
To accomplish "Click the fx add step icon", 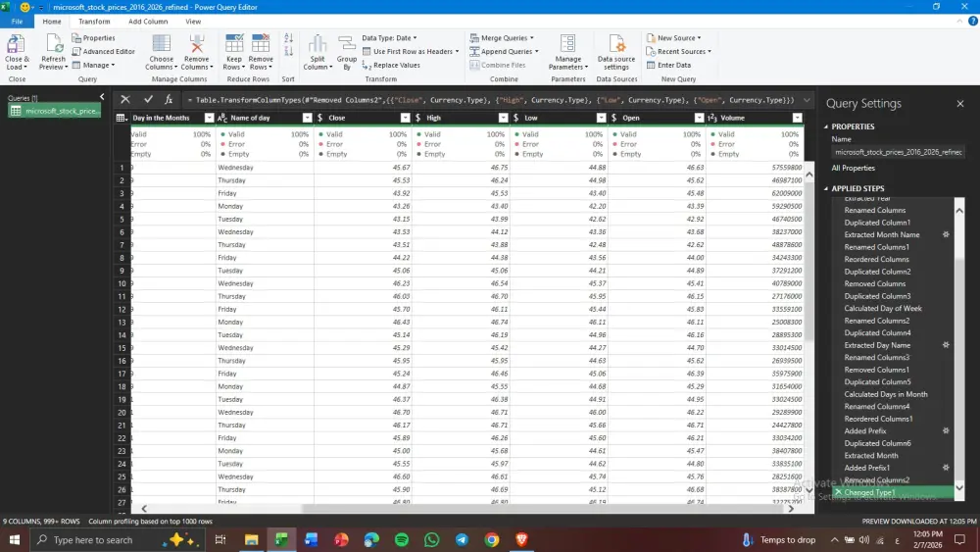I will coord(169,99).
